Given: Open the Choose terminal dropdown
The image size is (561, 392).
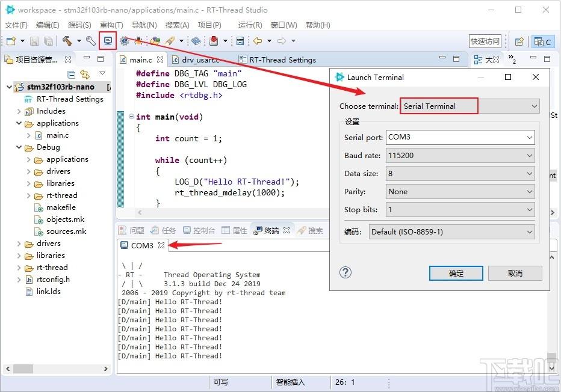Looking at the screenshot, I should click(x=470, y=106).
